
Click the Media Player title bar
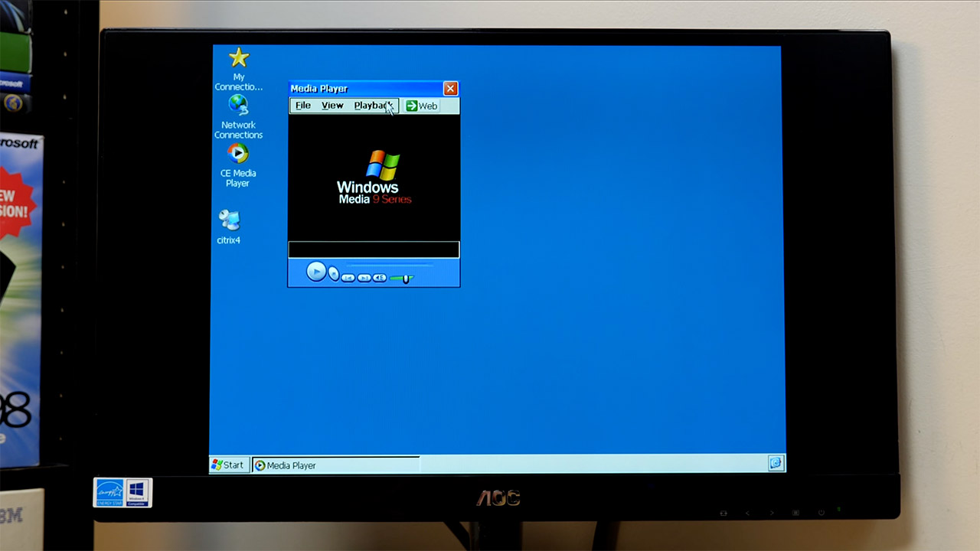click(x=366, y=89)
